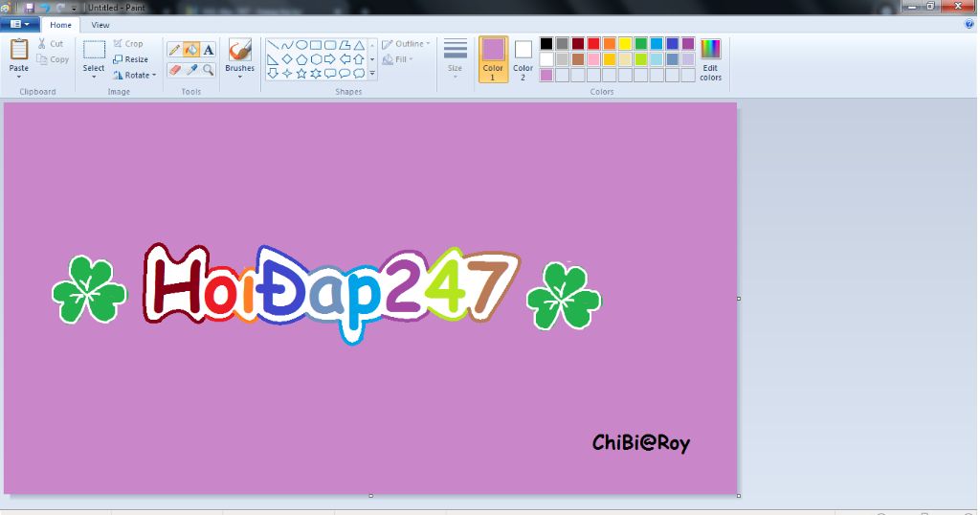Screen dimensions: 980x515
Task: Open the Paste dropdown arrow
Action: [x=19, y=77]
